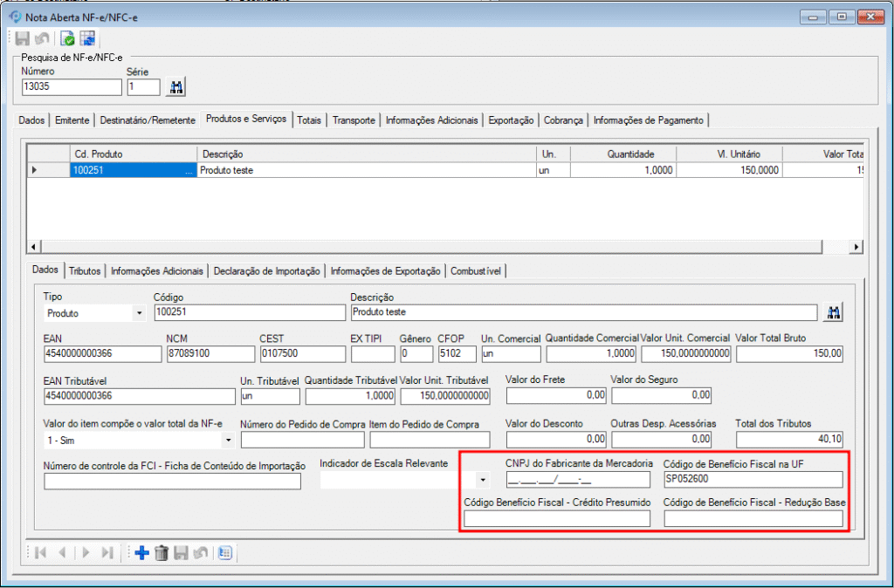Click the CNPJ do Fabricante da Mercadoria field
Image resolution: width=894 pixels, height=588 pixels.
(577, 479)
